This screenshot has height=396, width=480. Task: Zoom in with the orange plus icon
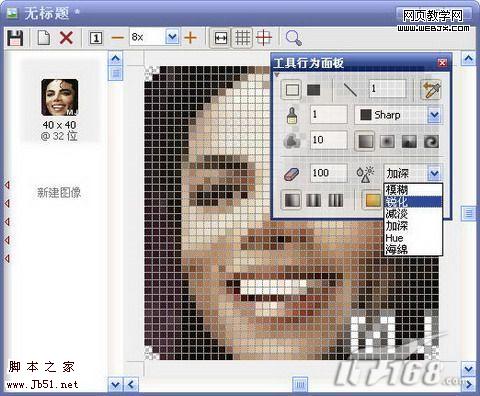[190, 38]
